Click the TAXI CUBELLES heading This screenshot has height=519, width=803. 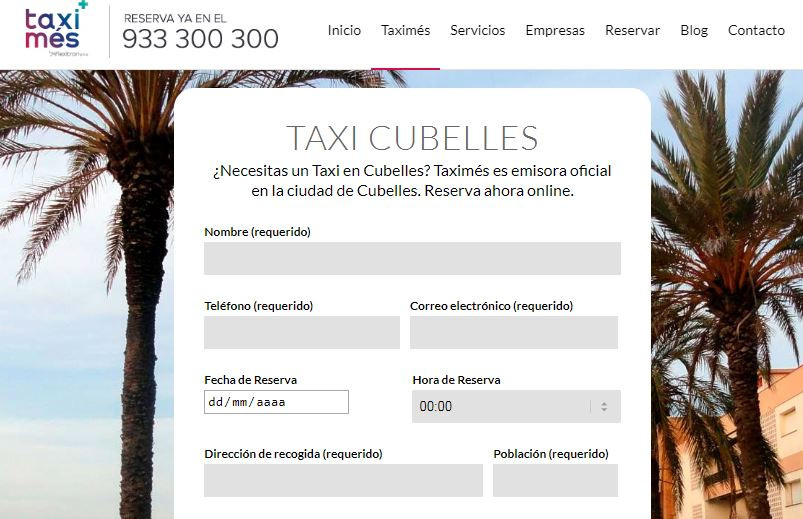pos(412,138)
